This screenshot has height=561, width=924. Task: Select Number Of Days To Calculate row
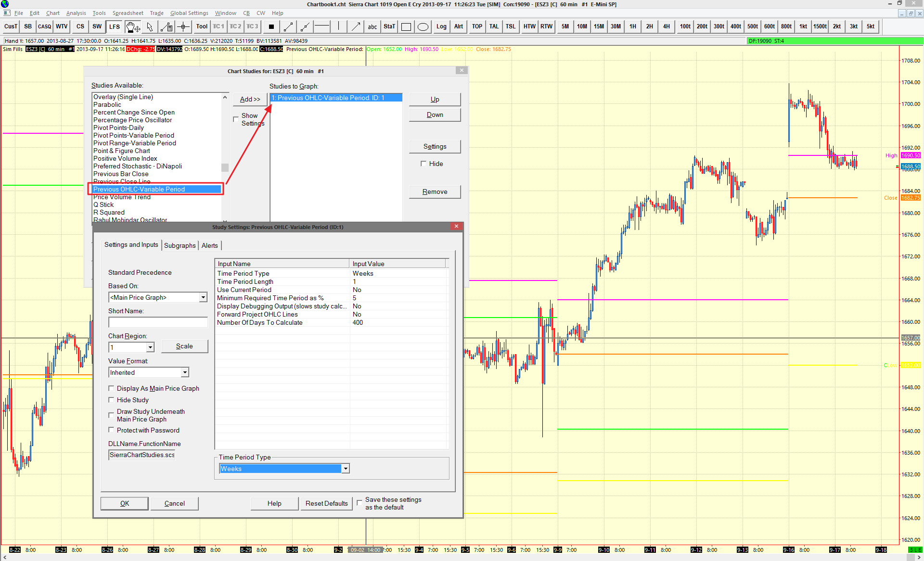tap(332, 322)
